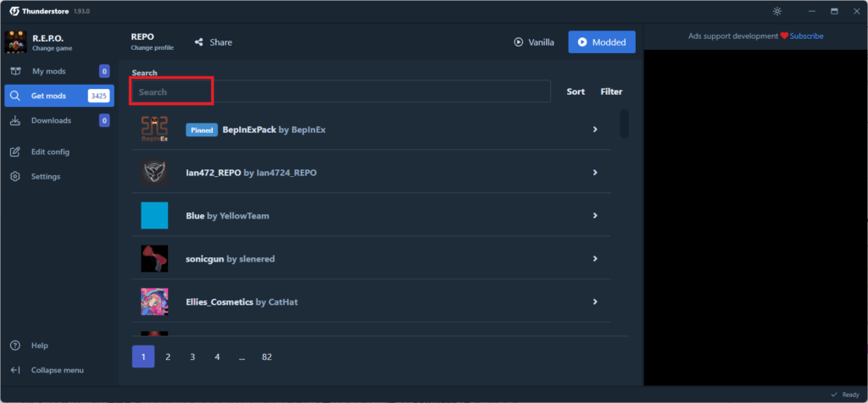
Task: Open the Filter options
Action: [x=611, y=91]
